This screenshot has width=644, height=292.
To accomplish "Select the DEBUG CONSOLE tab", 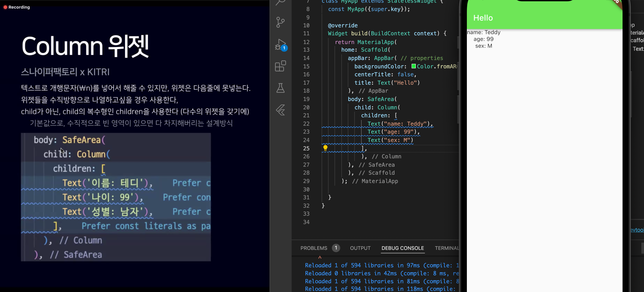I will [x=402, y=248].
